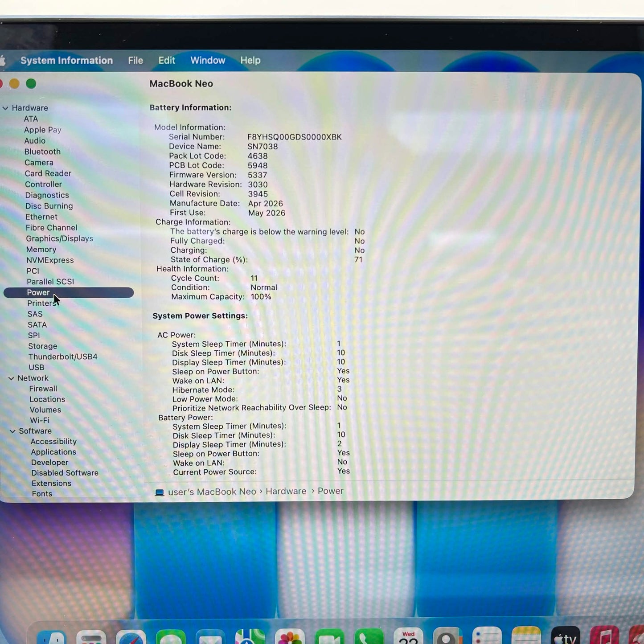Select Disabled Software in the sidebar

tap(65, 473)
